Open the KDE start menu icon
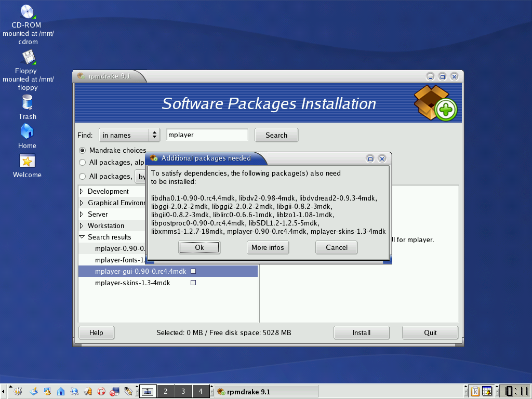This screenshot has width=532, height=399. 18,392
